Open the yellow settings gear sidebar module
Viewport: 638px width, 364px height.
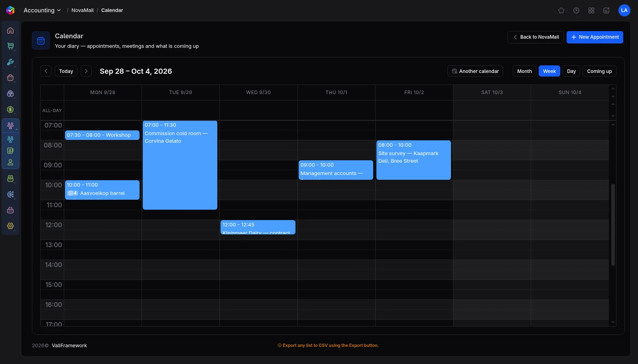[x=10, y=226]
